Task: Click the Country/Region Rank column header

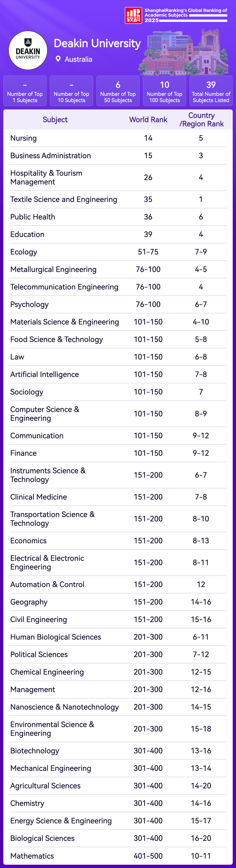Action: tap(201, 120)
